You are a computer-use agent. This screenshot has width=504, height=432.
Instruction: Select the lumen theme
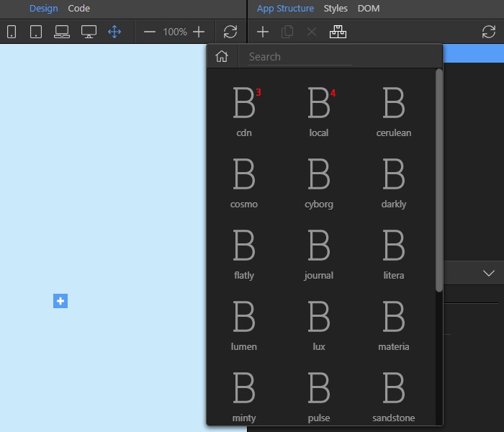click(x=244, y=325)
